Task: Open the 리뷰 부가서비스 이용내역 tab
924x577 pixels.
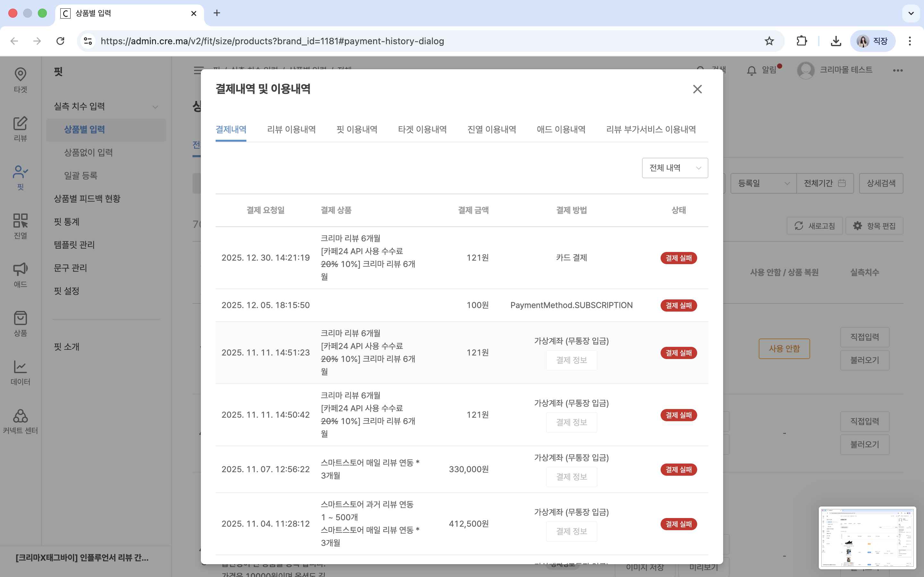Action: click(651, 129)
